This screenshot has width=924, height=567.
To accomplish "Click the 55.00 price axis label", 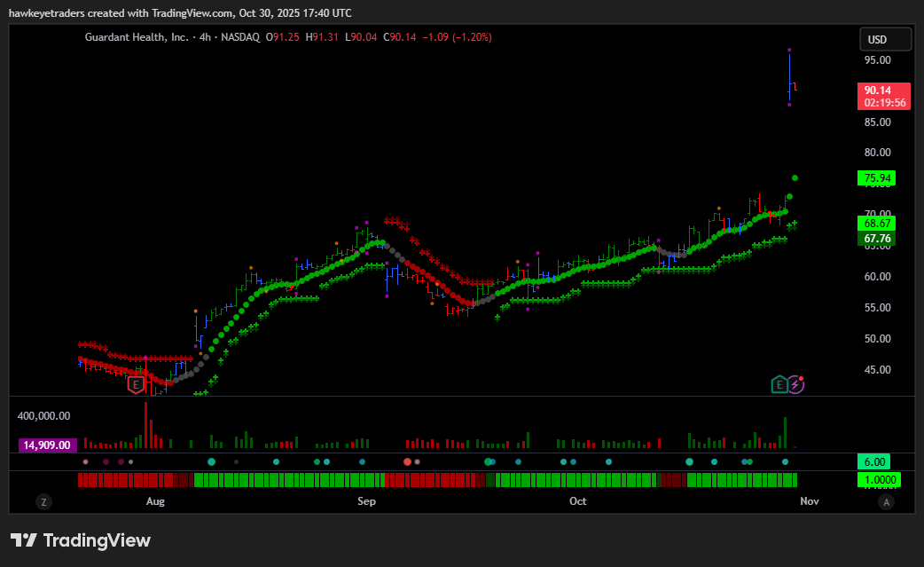I will [x=878, y=308].
